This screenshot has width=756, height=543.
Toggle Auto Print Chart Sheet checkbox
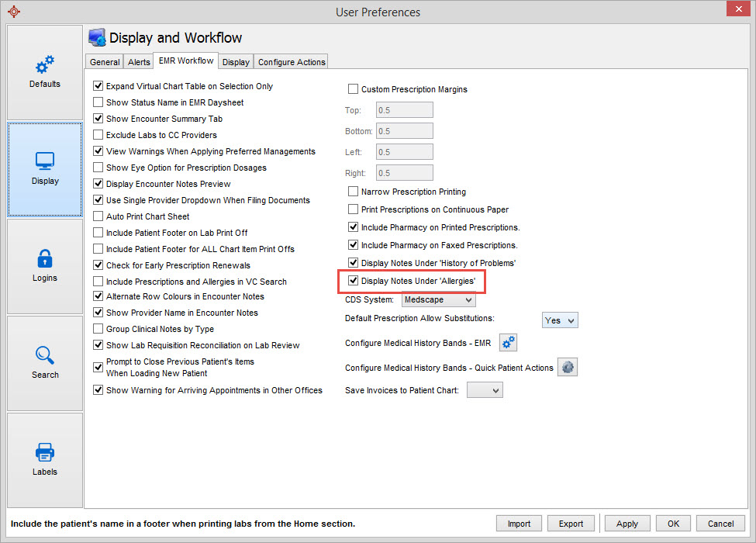[98, 216]
